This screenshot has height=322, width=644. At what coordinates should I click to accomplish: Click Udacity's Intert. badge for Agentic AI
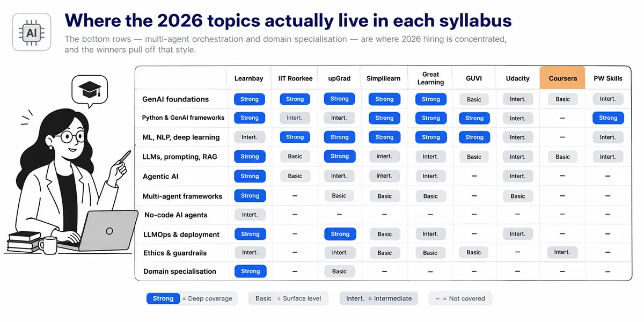518,176
